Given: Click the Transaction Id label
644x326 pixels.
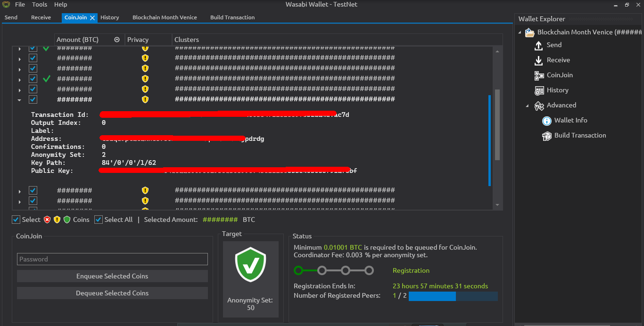Looking at the screenshot, I should pyautogui.click(x=60, y=114).
